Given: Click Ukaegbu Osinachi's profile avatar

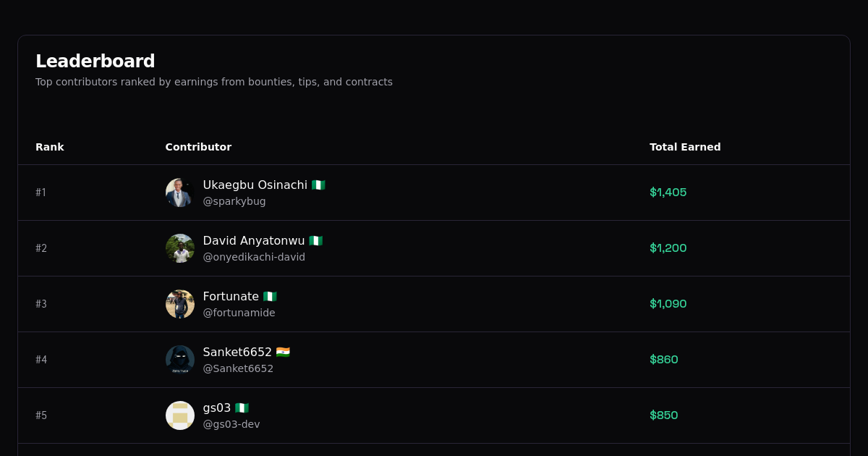Looking at the screenshot, I should (179, 193).
